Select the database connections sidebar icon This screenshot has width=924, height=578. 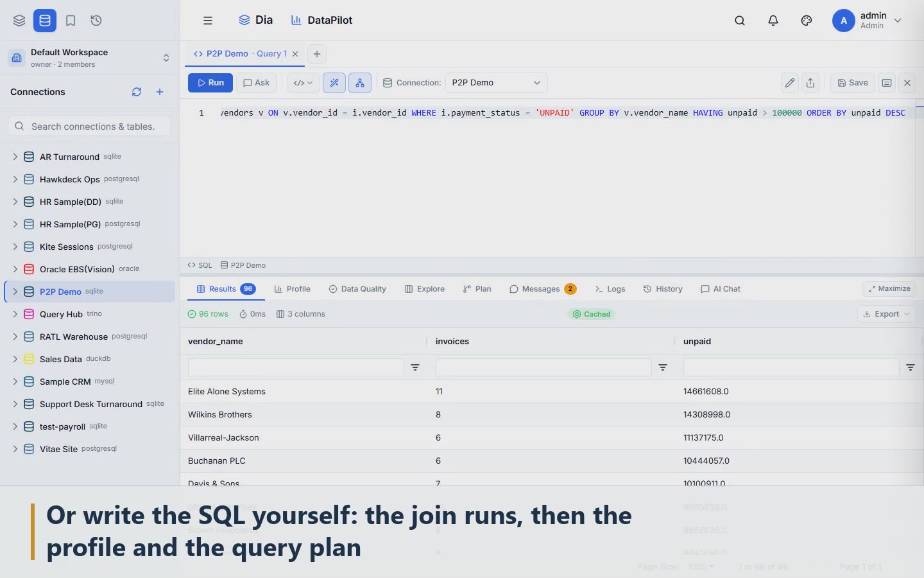45,21
